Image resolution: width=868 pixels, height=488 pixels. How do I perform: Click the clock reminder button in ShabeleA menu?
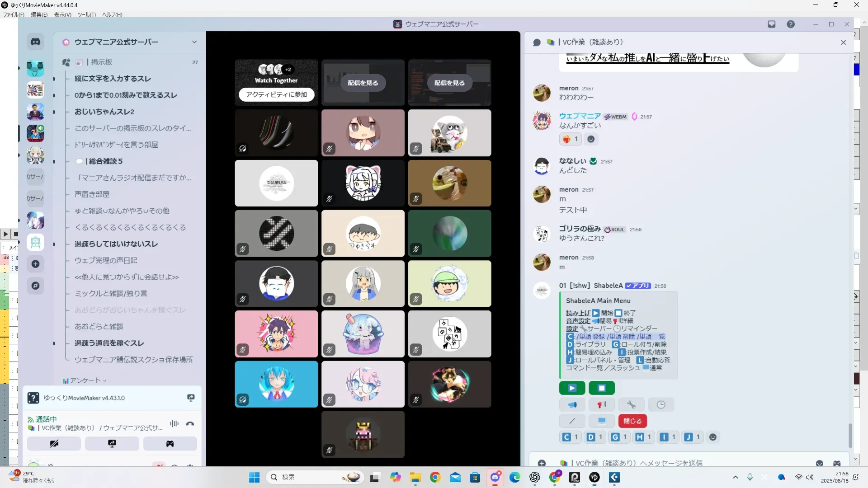pos(660,404)
